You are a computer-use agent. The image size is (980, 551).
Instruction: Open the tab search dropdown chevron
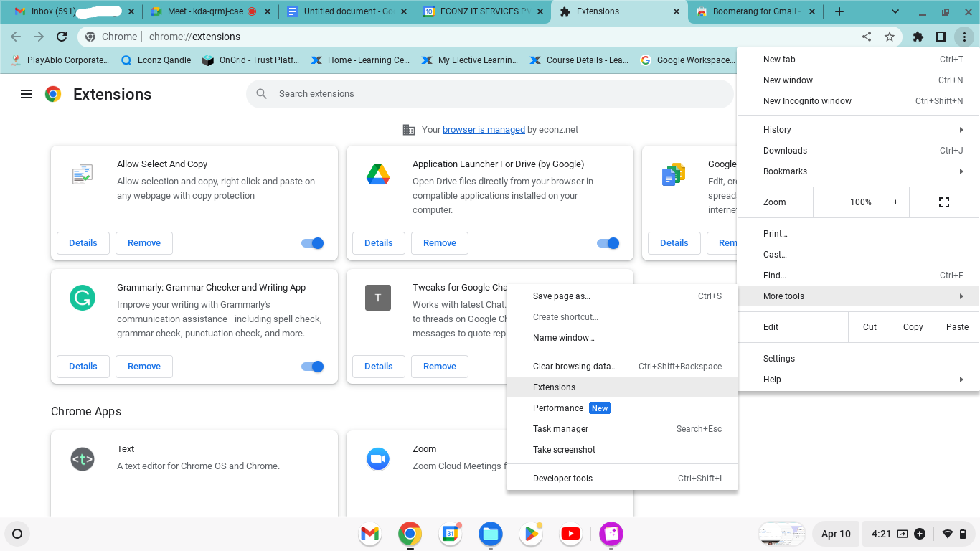(895, 11)
